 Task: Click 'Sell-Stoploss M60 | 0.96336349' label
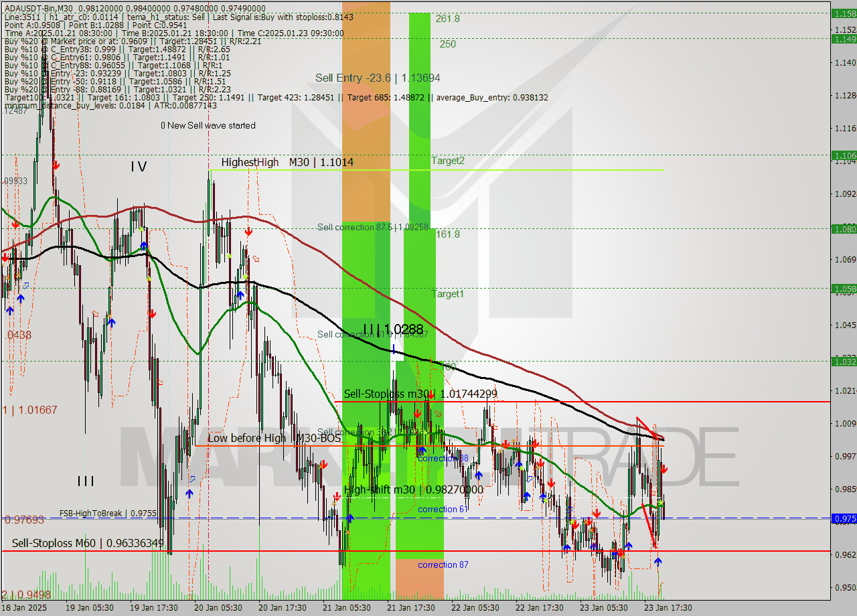(x=88, y=542)
